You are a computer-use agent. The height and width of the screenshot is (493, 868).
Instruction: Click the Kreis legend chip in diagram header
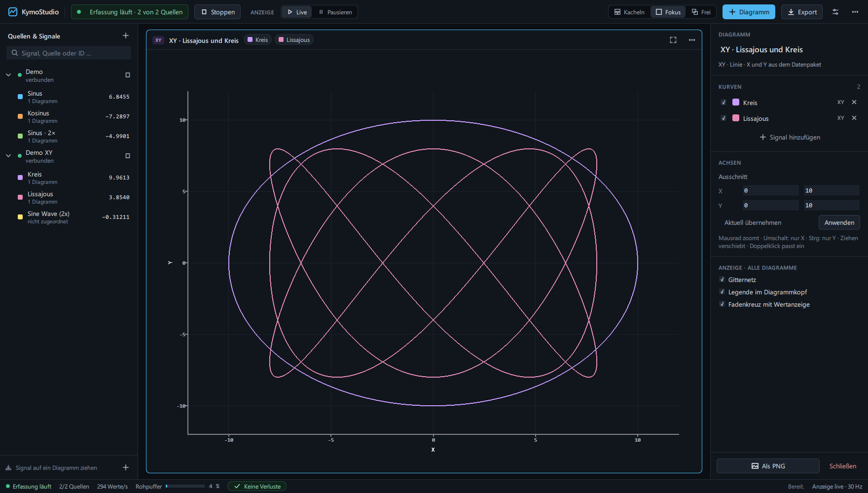point(257,40)
